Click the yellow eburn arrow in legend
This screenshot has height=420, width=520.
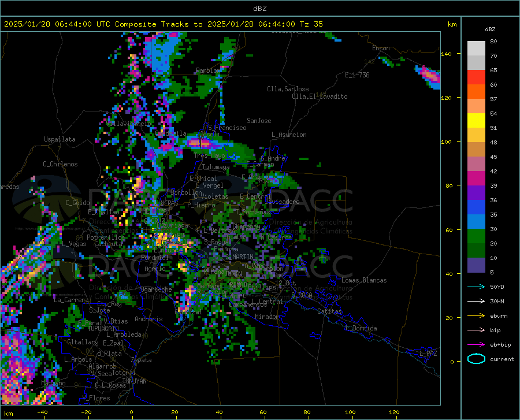pyautogui.click(x=476, y=315)
